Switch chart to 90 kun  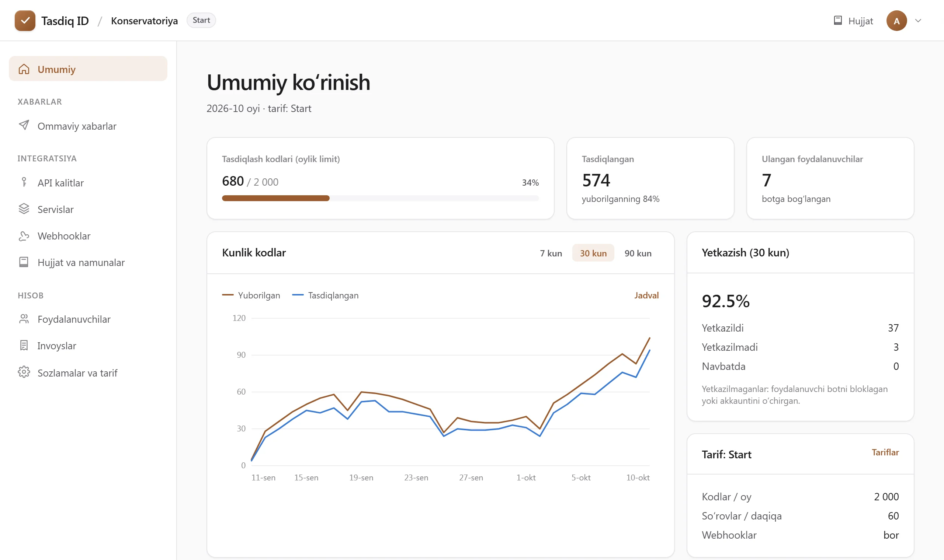[x=638, y=253]
